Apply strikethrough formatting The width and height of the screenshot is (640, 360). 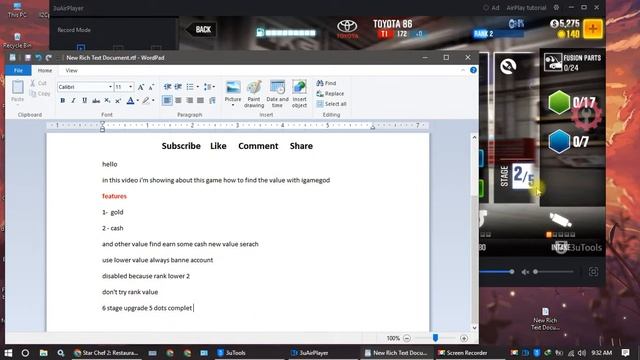point(96,100)
